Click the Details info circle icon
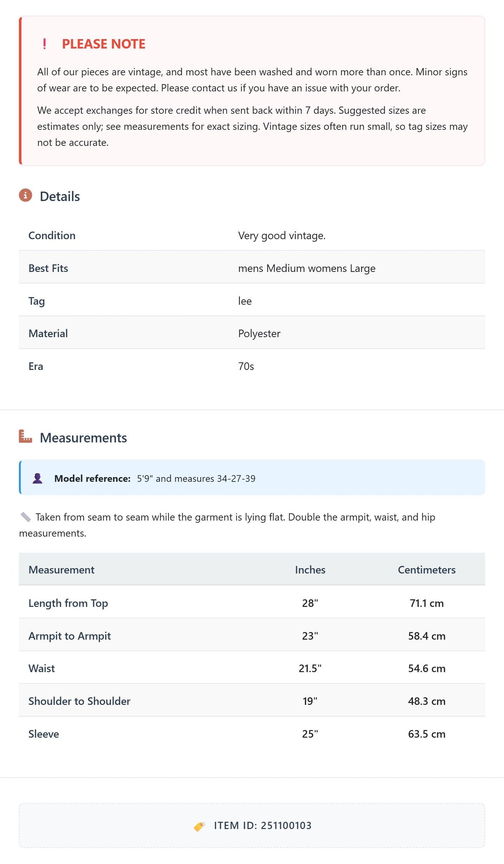Viewport: 504px width, 864px height. point(25,195)
